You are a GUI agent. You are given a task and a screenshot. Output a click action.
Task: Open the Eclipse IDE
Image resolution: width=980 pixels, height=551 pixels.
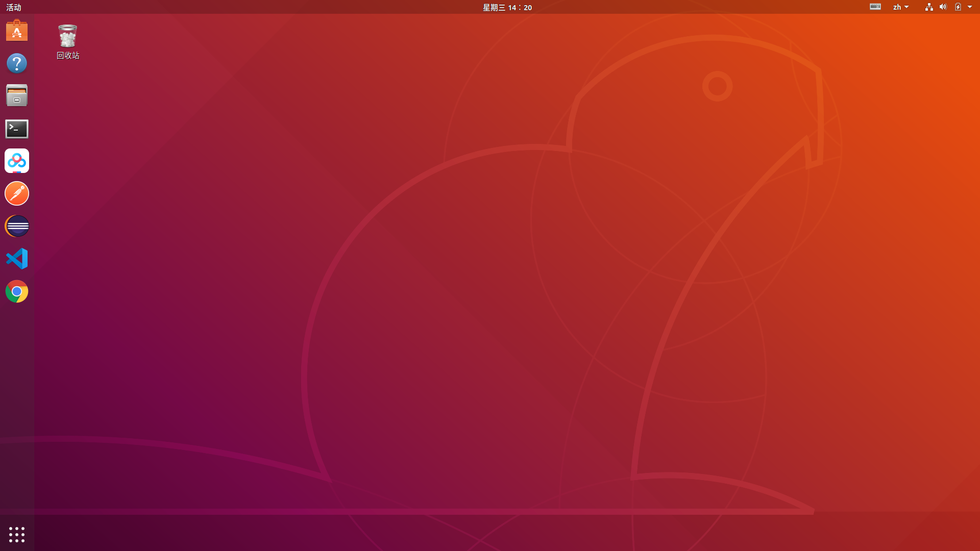click(17, 226)
